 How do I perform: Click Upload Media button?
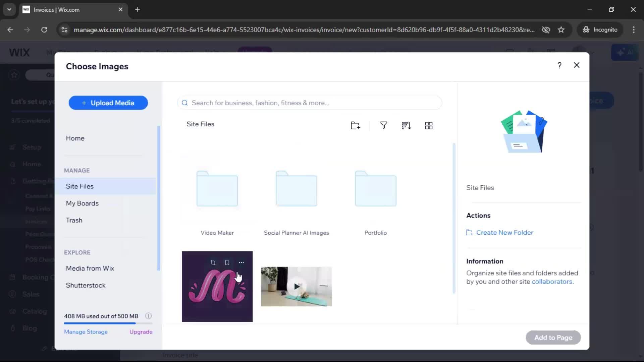(x=108, y=103)
